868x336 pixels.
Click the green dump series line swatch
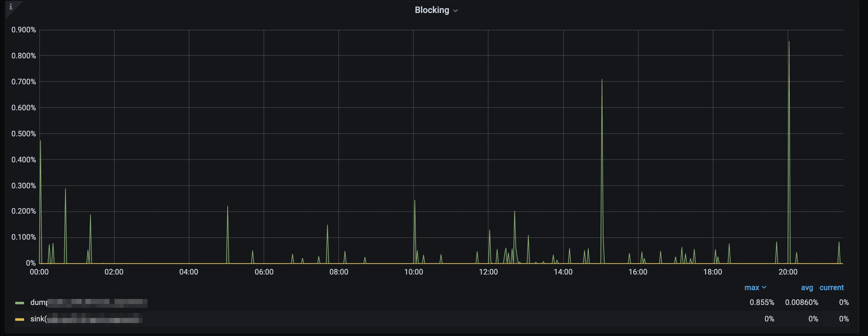(20, 302)
